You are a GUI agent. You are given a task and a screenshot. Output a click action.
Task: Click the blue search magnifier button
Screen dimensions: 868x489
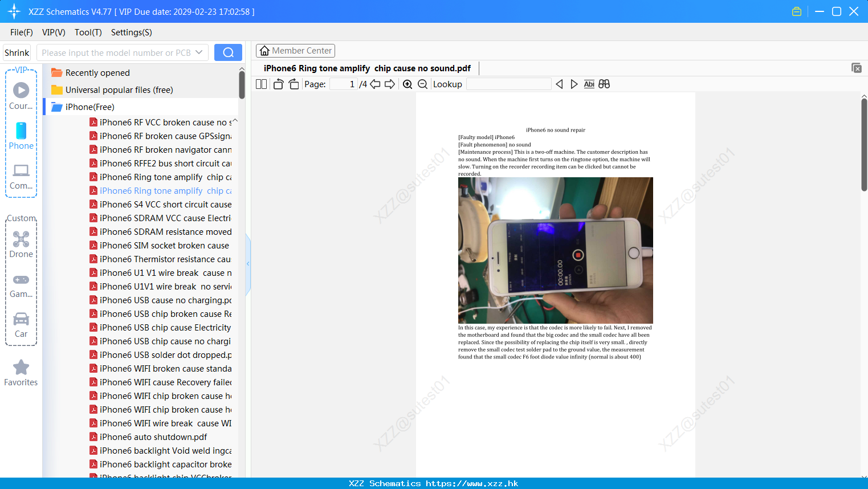(228, 52)
